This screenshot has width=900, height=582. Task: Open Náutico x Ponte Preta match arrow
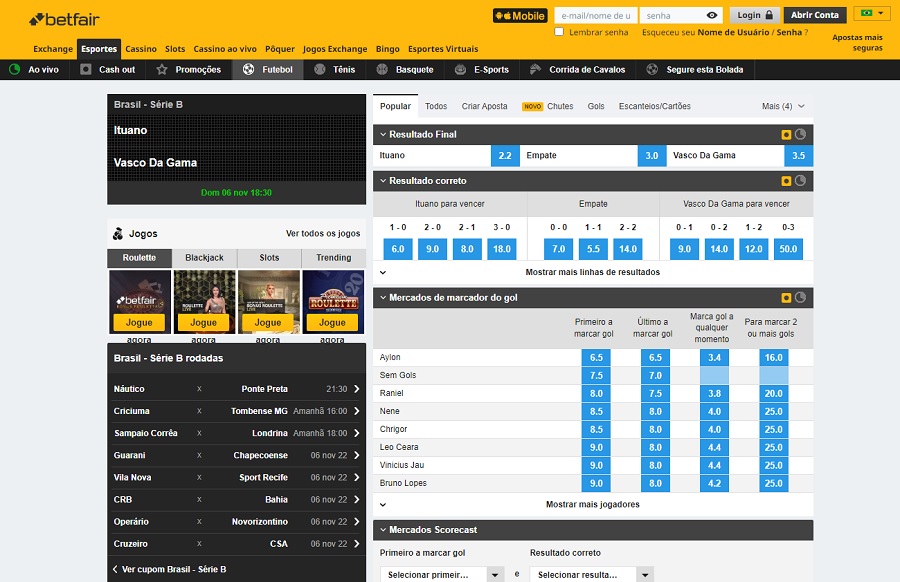(x=356, y=389)
